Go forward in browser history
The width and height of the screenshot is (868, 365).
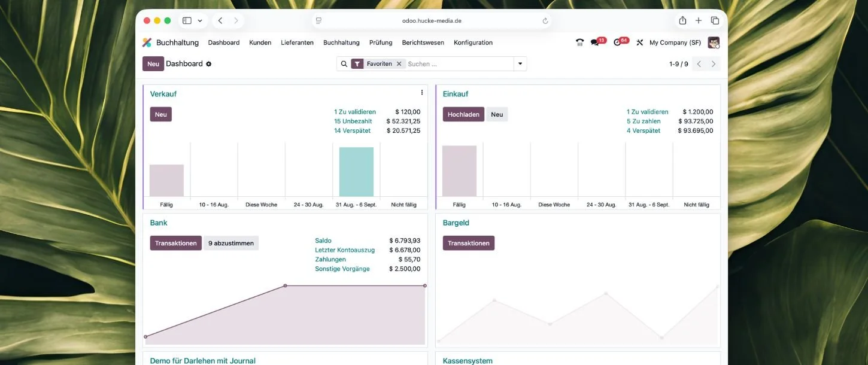(x=236, y=20)
